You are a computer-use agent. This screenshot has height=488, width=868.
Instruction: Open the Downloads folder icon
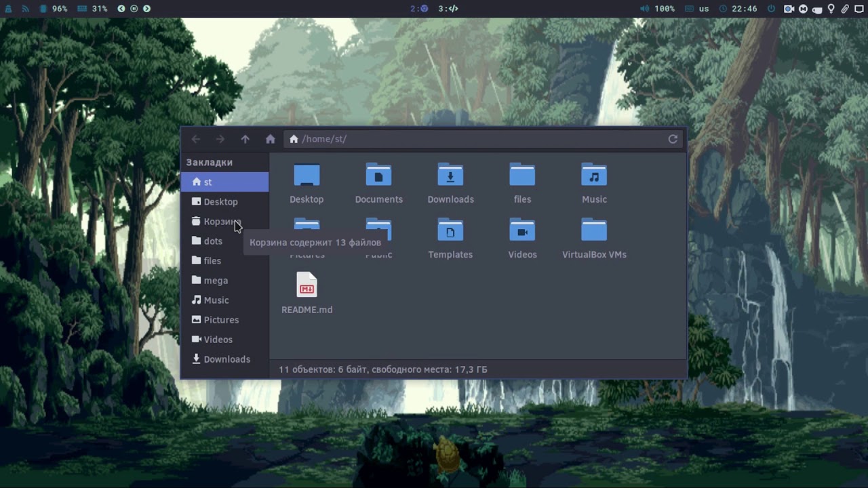[450, 176]
